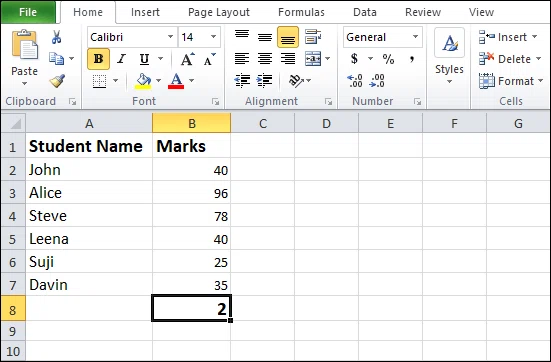This screenshot has height=362, width=551.
Task: Switch to the Data tab
Action: click(365, 12)
